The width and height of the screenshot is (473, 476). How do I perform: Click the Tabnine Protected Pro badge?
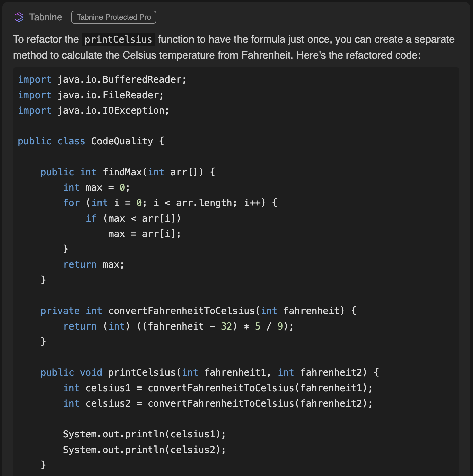click(x=114, y=17)
